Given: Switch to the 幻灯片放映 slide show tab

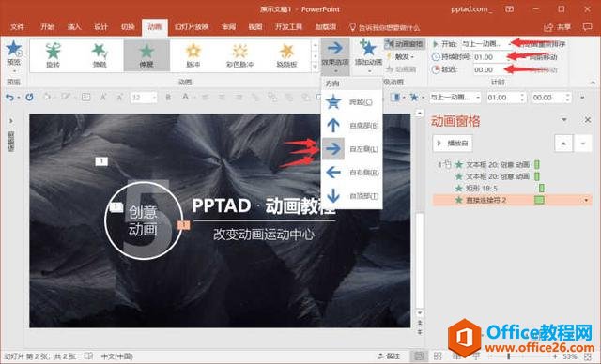Looking at the screenshot, I should [x=192, y=27].
